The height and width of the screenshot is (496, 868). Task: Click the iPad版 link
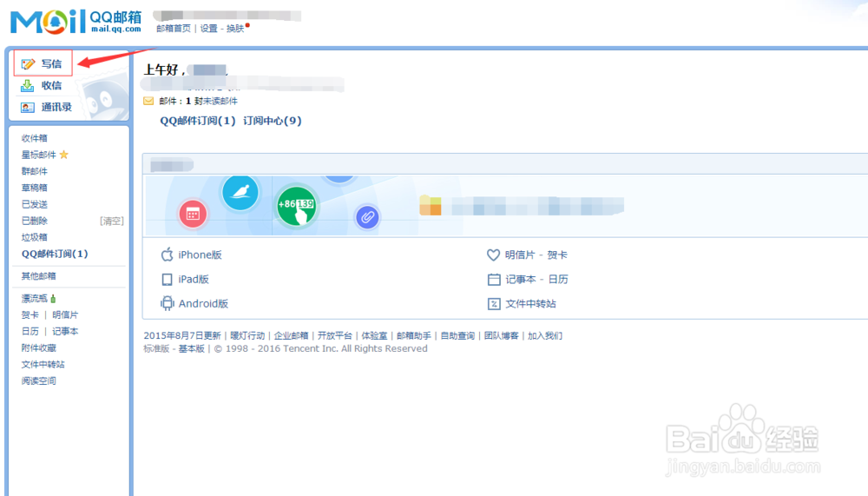194,280
